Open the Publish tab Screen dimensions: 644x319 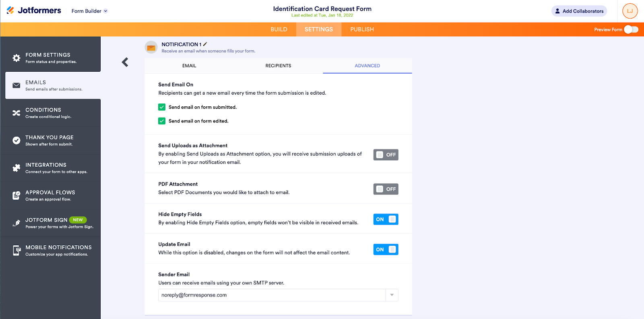tap(362, 29)
